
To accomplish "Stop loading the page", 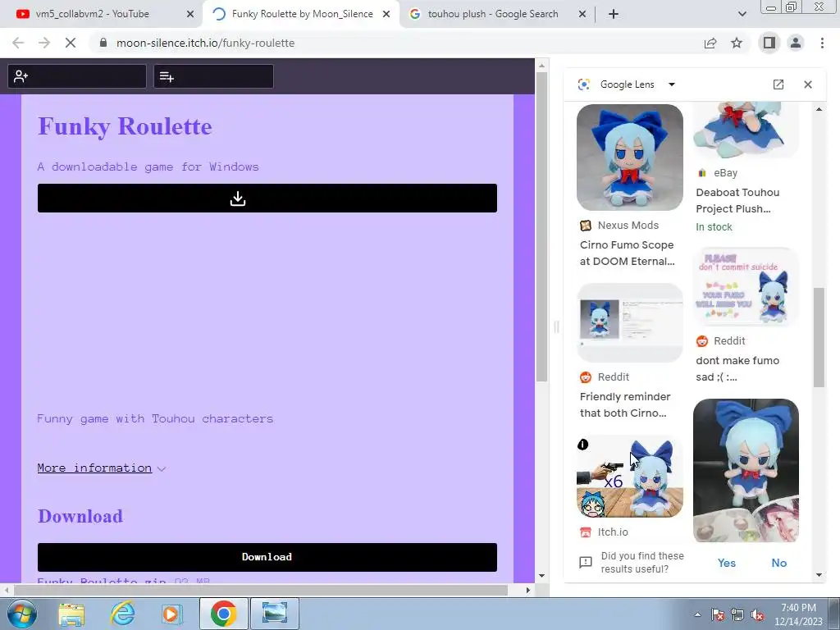I will (71, 43).
